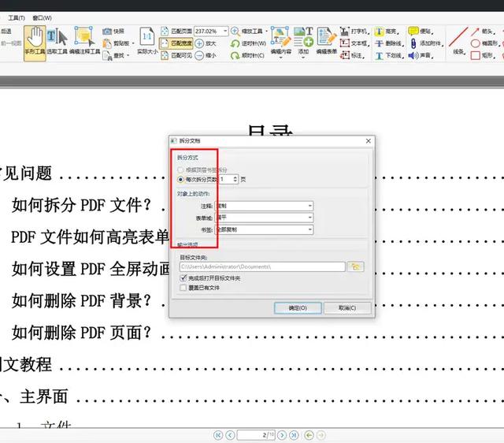Go to last page button
This screenshot has width=504, height=443.
point(294,435)
